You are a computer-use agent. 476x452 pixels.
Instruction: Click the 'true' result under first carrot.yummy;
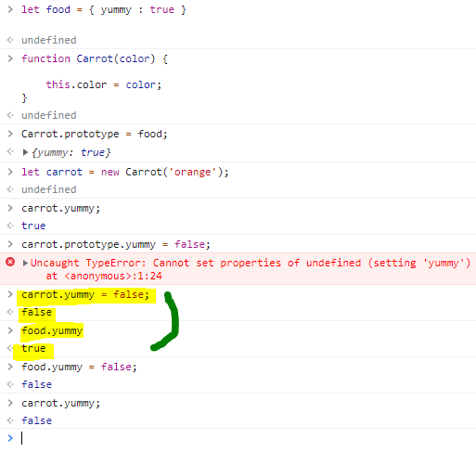click(33, 226)
